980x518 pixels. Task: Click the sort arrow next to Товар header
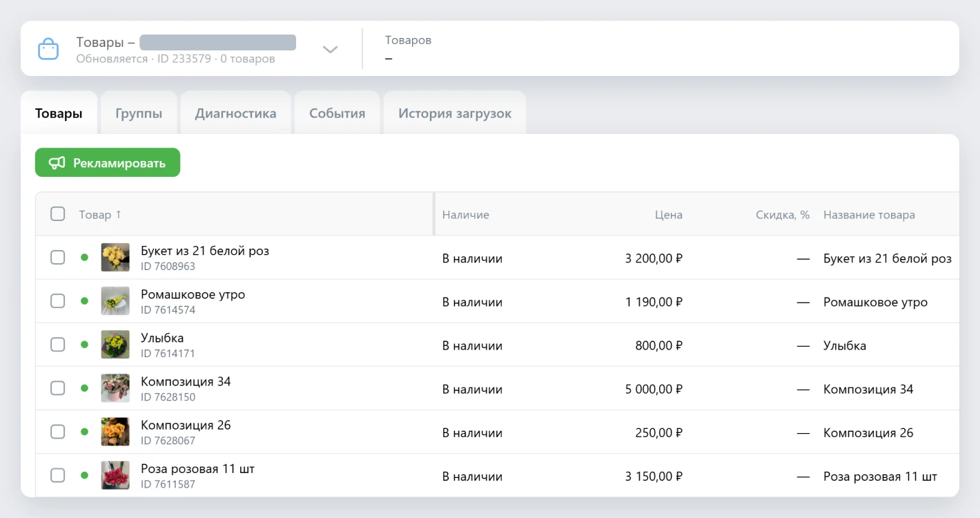(x=119, y=214)
